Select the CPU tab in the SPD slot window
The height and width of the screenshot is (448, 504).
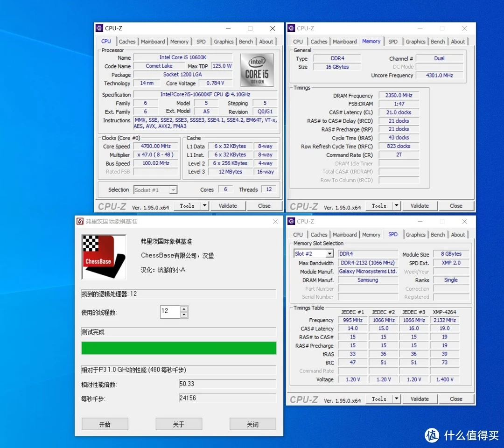(298, 235)
